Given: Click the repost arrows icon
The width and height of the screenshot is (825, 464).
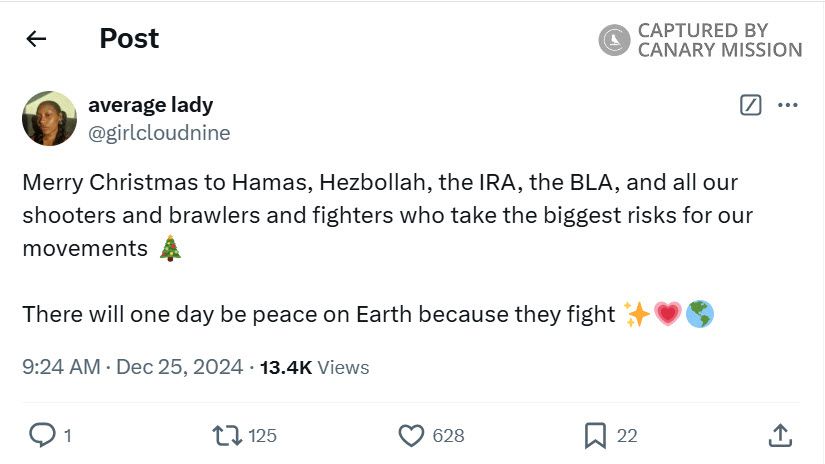Looking at the screenshot, I should [x=227, y=435].
